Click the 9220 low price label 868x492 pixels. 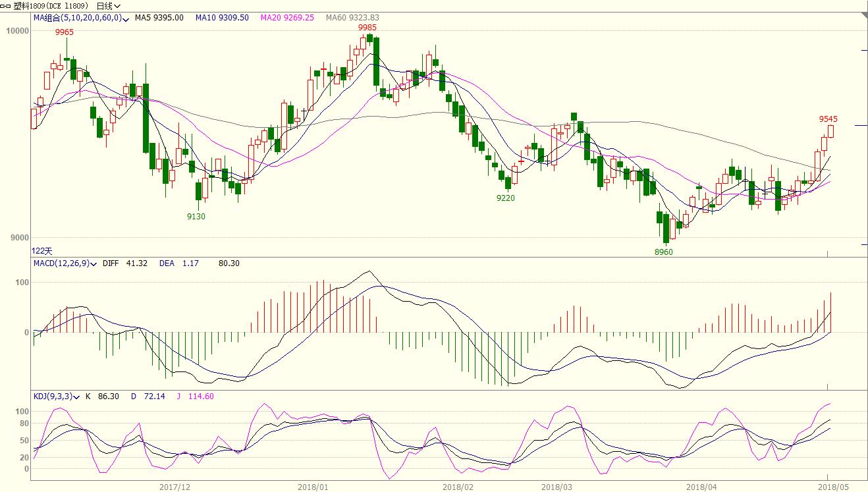tap(506, 198)
